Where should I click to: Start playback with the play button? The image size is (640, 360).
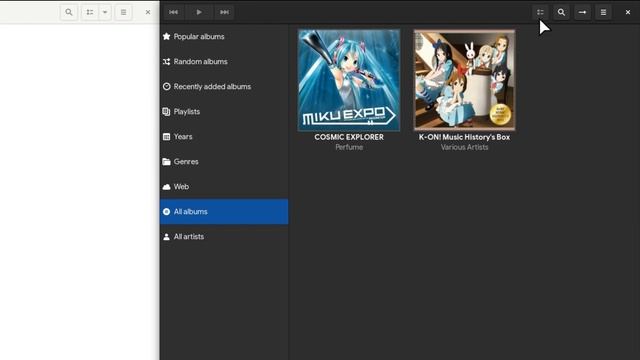[x=199, y=12]
